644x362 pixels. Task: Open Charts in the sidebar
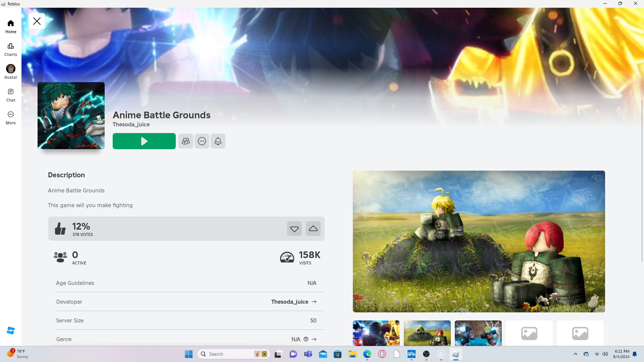pyautogui.click(x=11, y=49)
